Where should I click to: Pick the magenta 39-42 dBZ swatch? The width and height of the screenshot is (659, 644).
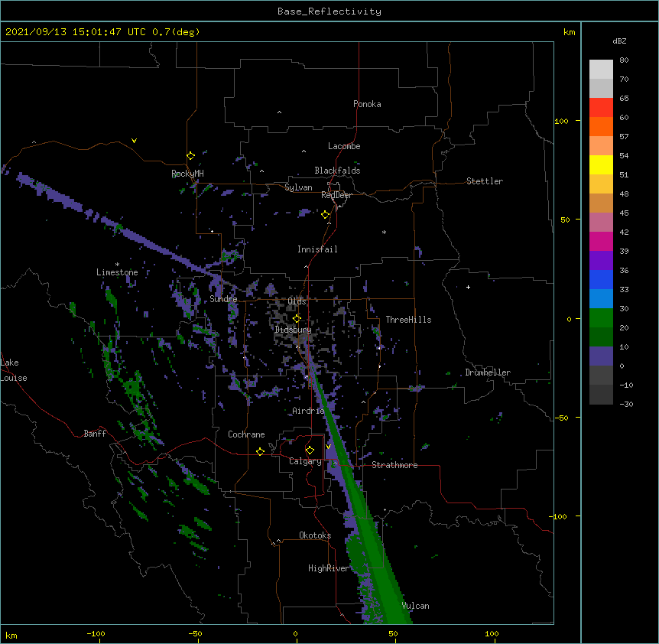click(x=601, y=241)
